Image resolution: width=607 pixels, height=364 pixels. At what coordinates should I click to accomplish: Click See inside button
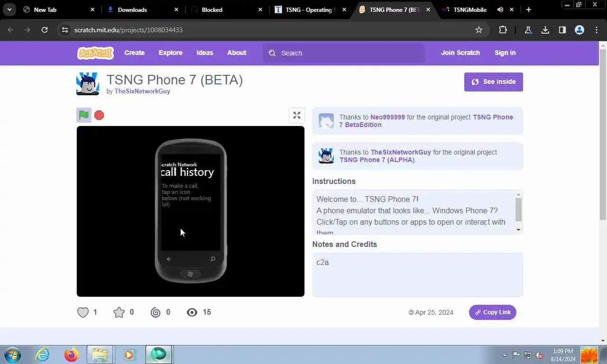(494, 82)
